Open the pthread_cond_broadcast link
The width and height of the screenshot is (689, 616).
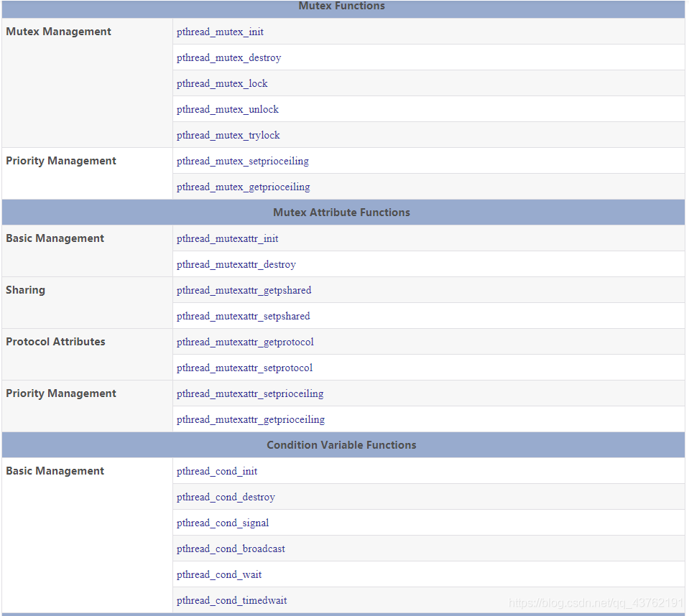[x=231, y=549]
